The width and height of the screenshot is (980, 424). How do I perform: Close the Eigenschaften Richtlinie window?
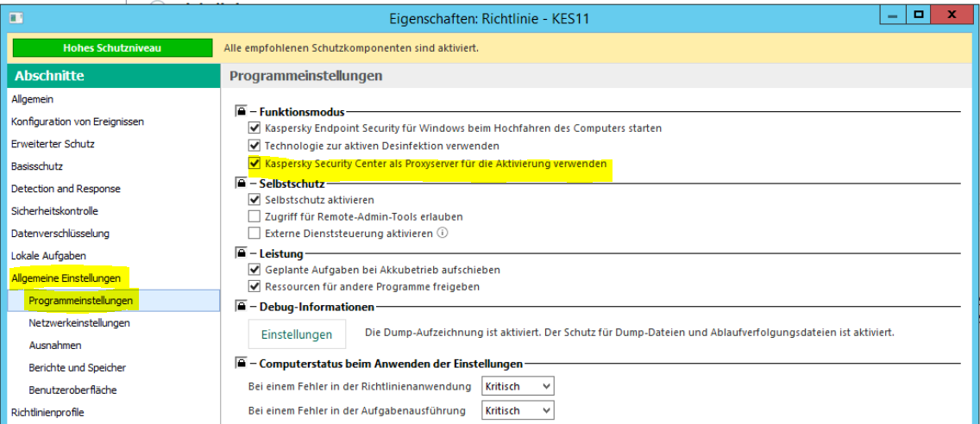952,16
